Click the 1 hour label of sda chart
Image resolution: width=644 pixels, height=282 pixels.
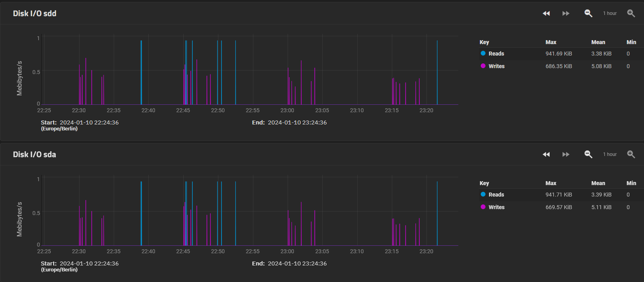[x=610, y=154]
